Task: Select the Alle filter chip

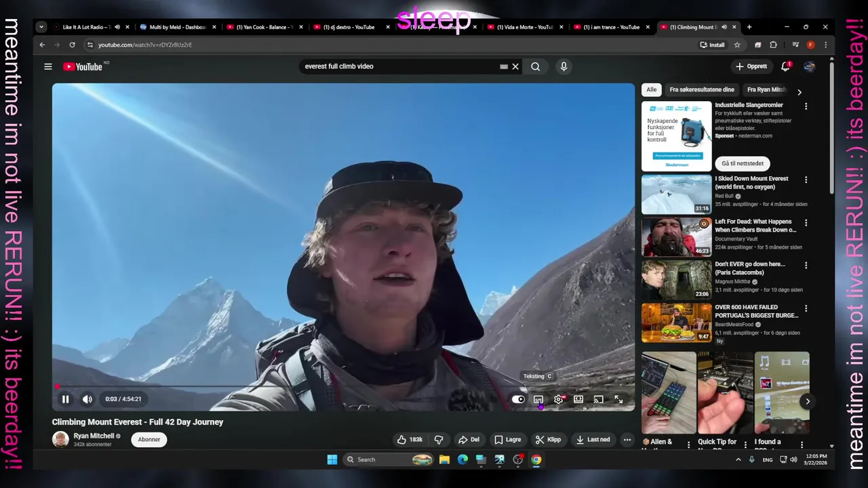Action: [651, 89]
